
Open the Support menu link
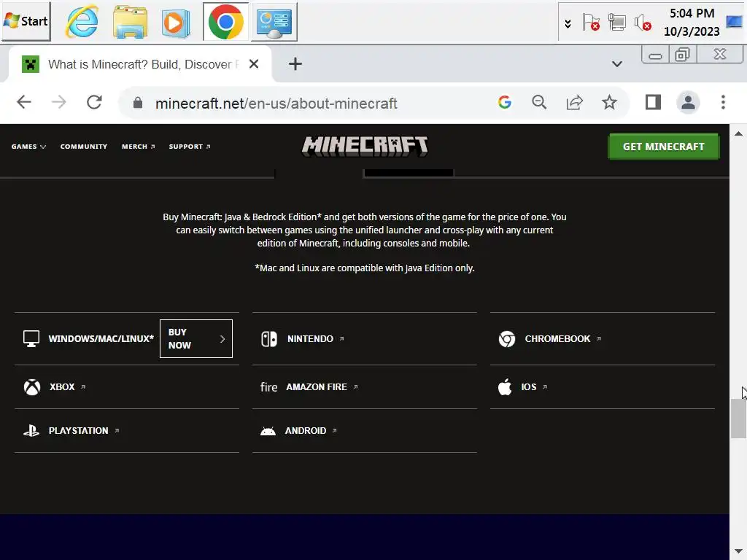[190, 147]
